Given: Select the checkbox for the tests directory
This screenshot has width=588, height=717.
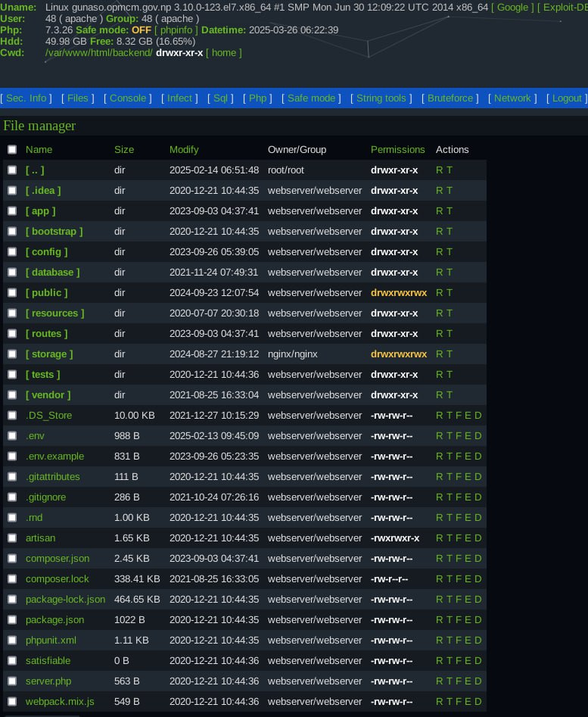Looking at the screenshot, I should 12,375.
